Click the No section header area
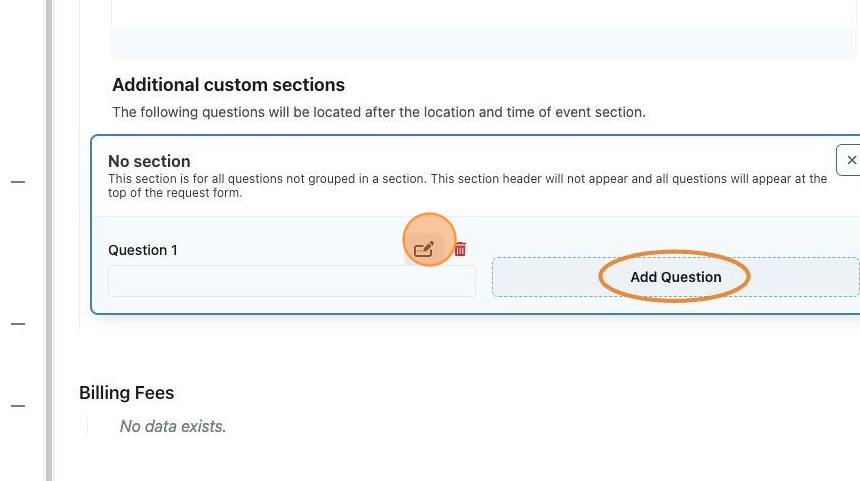Viewport: 860px width, 481px height. point(476,176)
